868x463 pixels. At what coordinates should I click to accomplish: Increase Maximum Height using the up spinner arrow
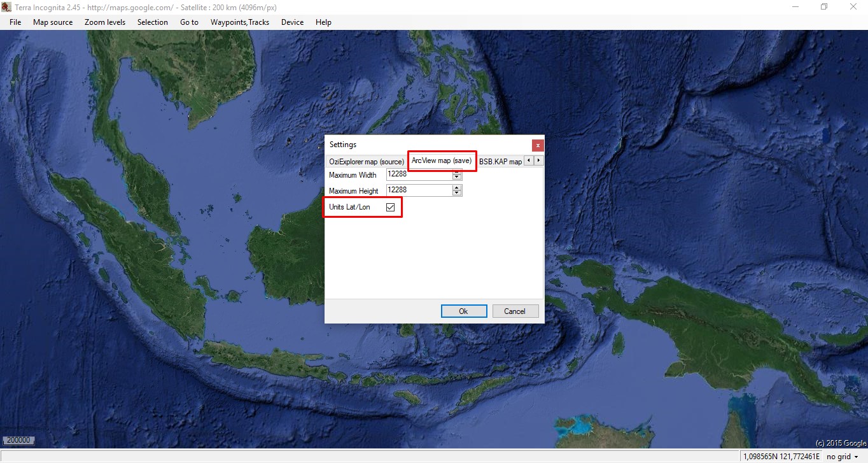457,188
